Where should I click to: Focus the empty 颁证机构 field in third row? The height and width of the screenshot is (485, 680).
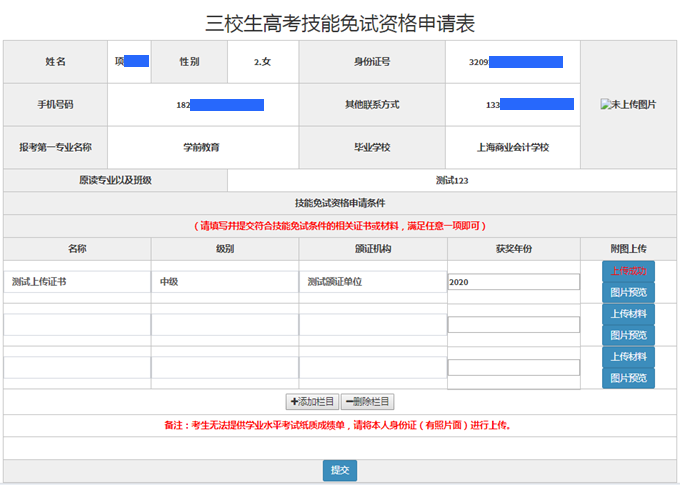point(372,368)
